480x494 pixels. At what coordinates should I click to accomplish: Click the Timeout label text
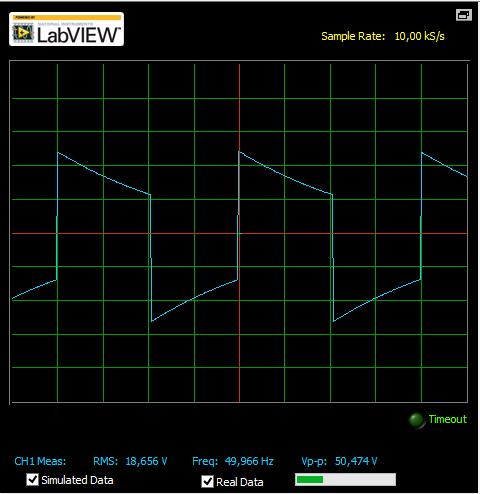pos(448,419)
